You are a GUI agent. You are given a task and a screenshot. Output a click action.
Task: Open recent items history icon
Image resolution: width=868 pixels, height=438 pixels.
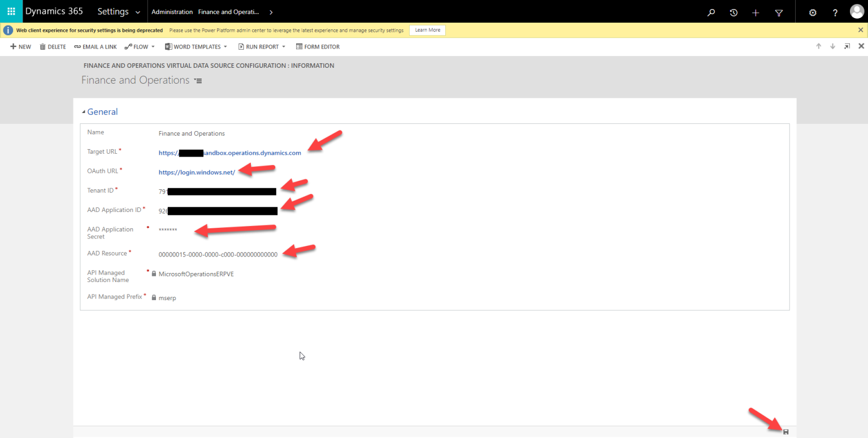[734, 12]
